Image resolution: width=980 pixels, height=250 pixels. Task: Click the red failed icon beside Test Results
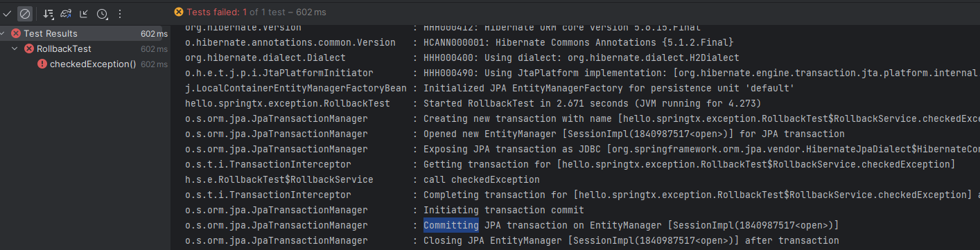click(x=16, y=33)
